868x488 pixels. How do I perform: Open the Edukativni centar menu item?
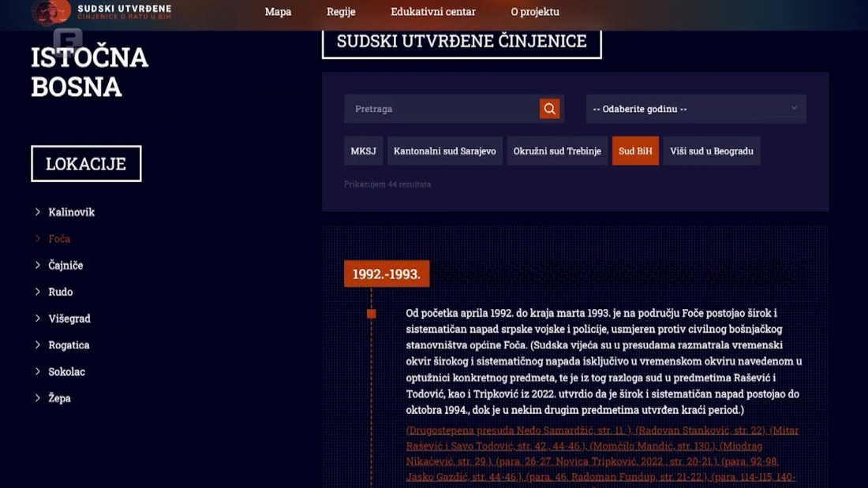point(433,12)
